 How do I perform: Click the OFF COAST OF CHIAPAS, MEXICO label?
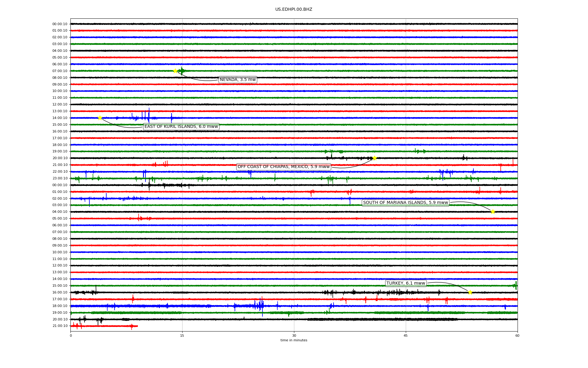coord(284,167)
